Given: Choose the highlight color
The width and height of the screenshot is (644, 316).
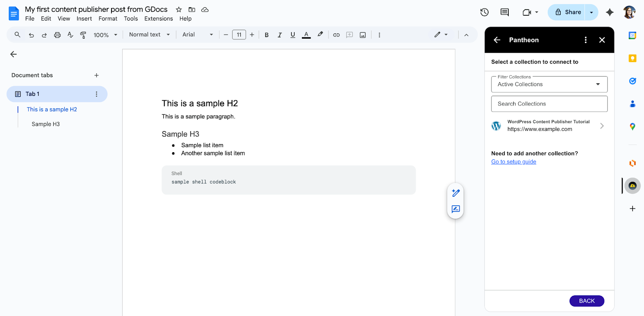Looking at the screenshot, I should tap(320, 35).
